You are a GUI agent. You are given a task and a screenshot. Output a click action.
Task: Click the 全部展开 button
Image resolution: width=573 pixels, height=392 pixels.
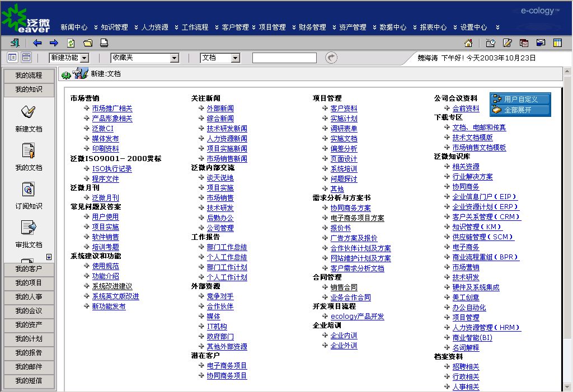pyautogui.click(x=520, y=110)
